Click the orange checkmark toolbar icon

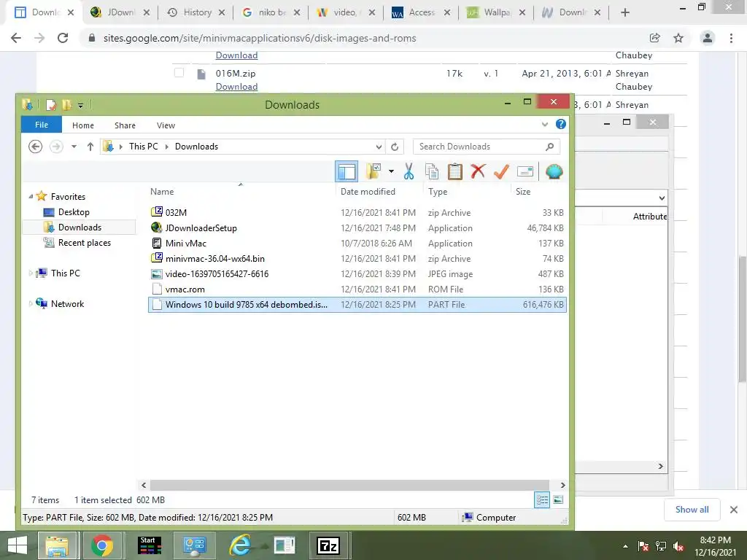coord(501,171)
